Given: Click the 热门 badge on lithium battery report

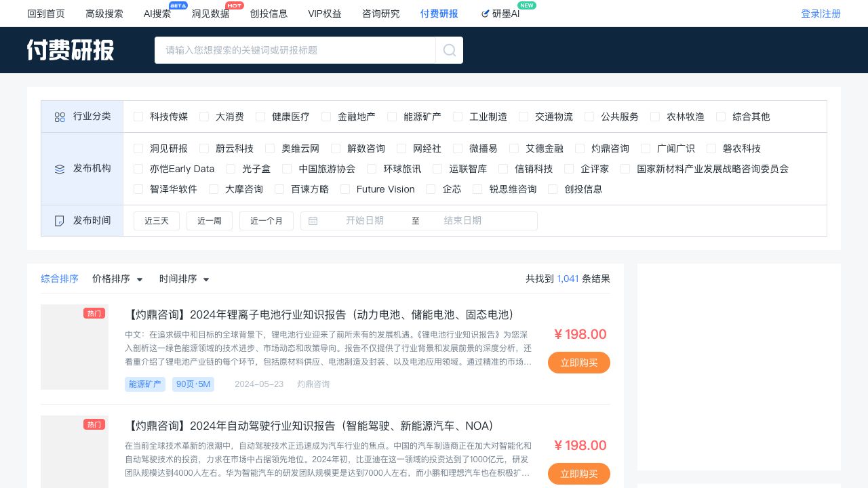Looking at the screenshot, I should pyautogui.click(x=94, y=313).
